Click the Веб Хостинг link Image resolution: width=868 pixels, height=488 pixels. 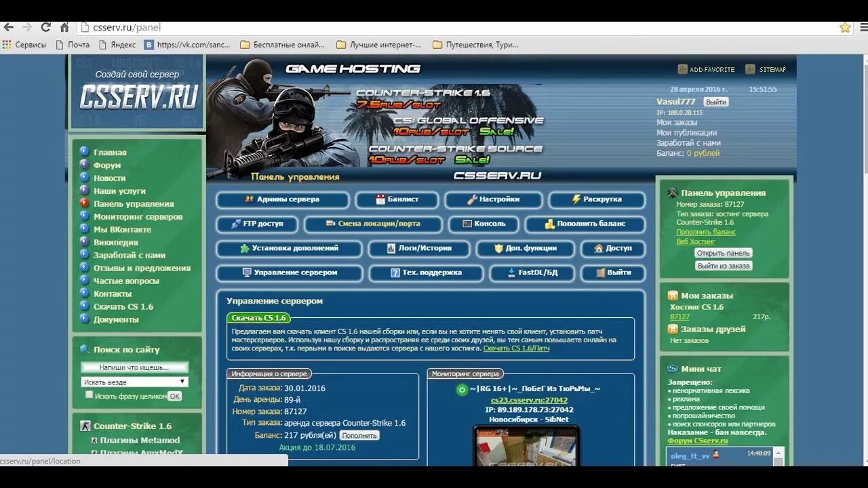pos(695,241)
